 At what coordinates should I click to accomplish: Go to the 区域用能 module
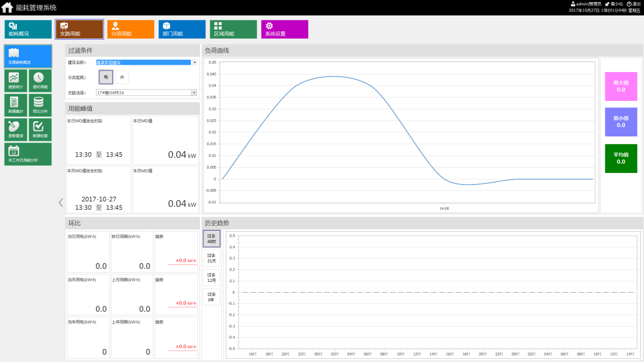pos(233,29)
